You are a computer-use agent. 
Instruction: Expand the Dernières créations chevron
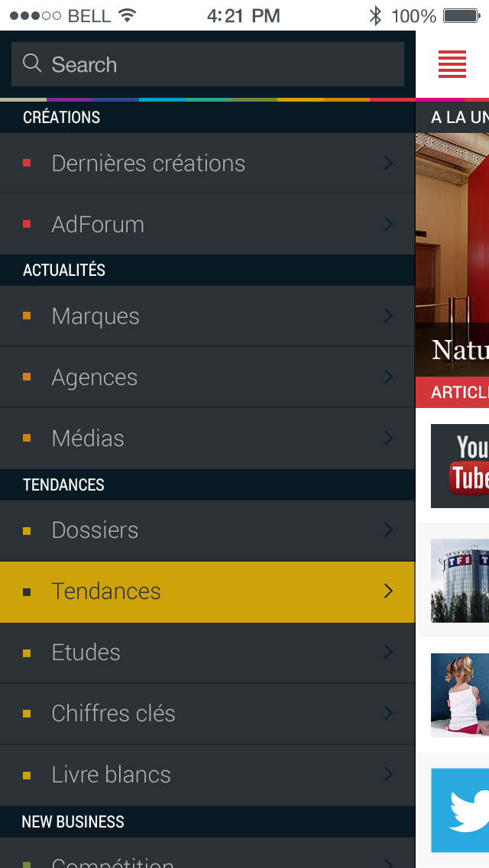tap(388, 163)
